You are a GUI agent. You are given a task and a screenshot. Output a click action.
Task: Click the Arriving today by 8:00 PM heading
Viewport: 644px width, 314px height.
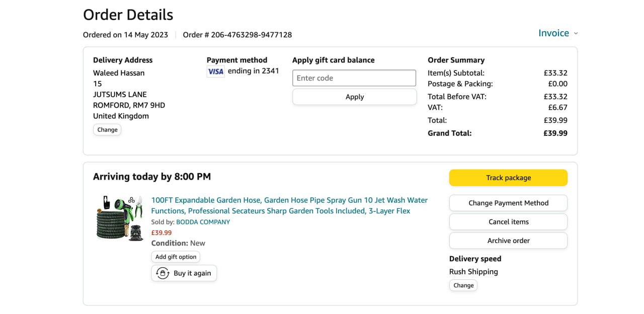point(152,177)
